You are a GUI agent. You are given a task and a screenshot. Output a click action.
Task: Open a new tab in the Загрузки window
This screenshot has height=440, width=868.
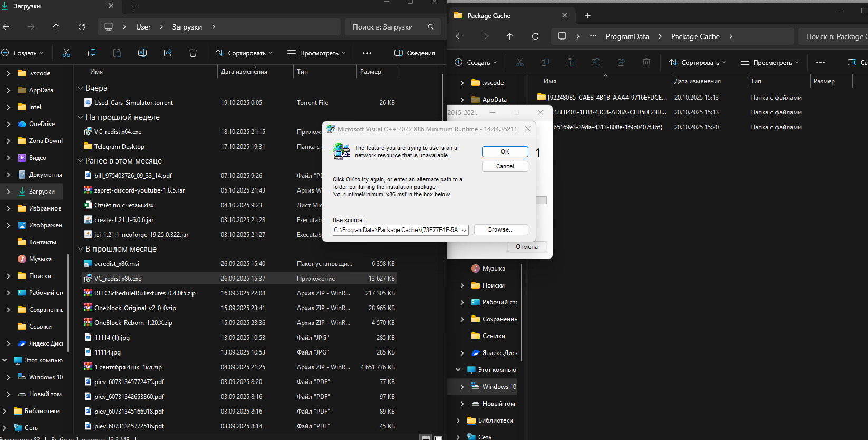pos(134,6)
